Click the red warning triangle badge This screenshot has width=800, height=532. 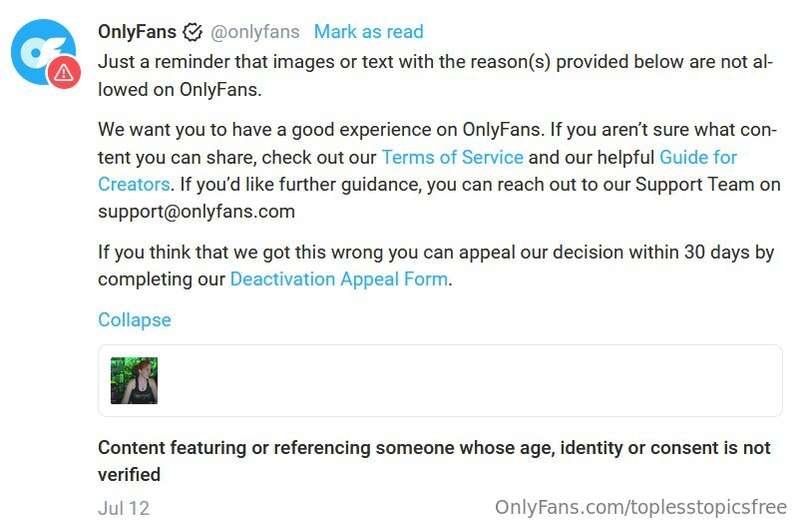pos(64,72)
